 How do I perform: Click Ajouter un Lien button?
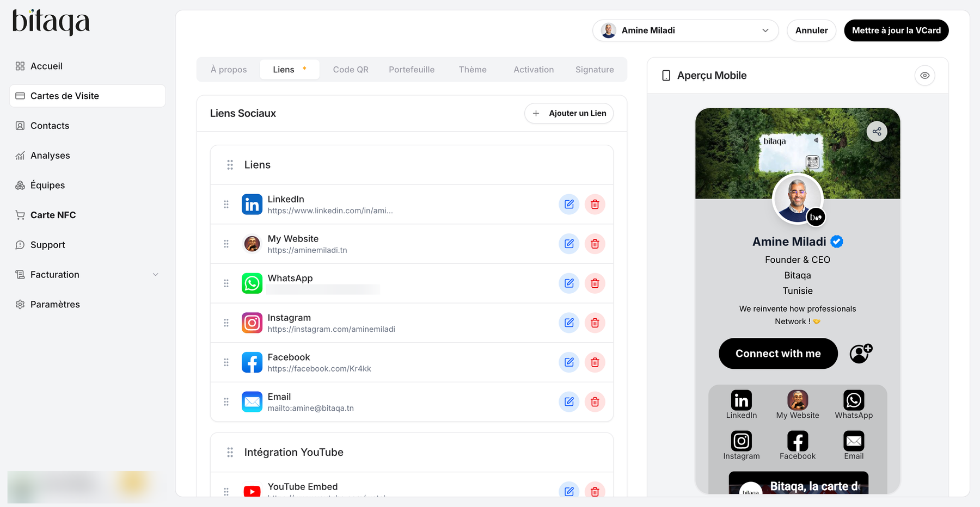coord(569,113)
